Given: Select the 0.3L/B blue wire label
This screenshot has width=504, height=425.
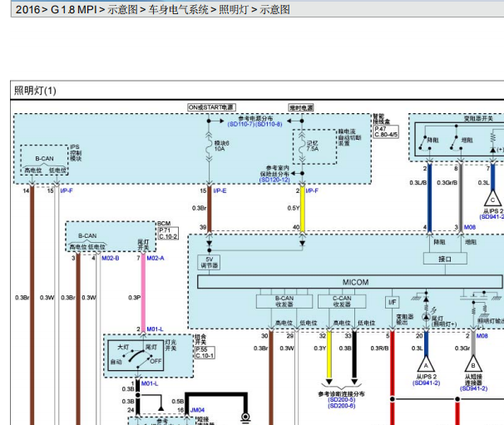Looking at the screenshot, I should click(418, 183).
